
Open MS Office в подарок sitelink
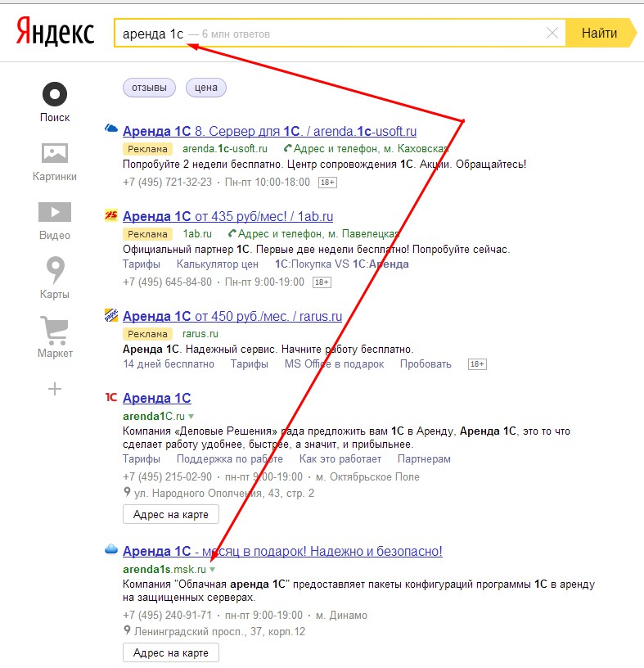tap(335, 363)
